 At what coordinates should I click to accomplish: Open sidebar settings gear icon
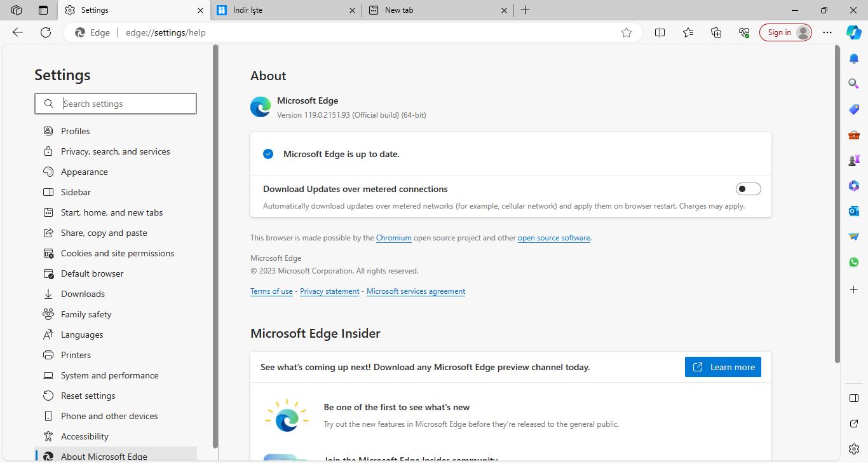(854, 449)
